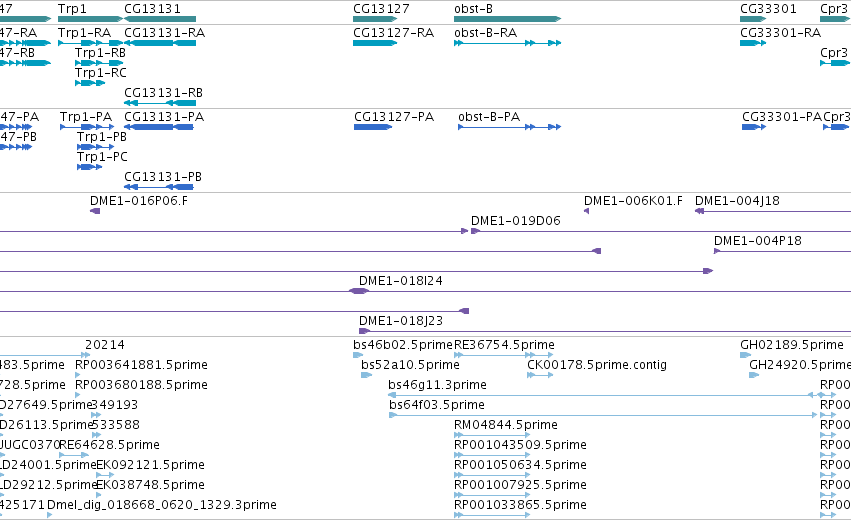The width and height of the screenshot is (851, 520).
Task: Select the 533588 feature label
Action: (116, 425)
